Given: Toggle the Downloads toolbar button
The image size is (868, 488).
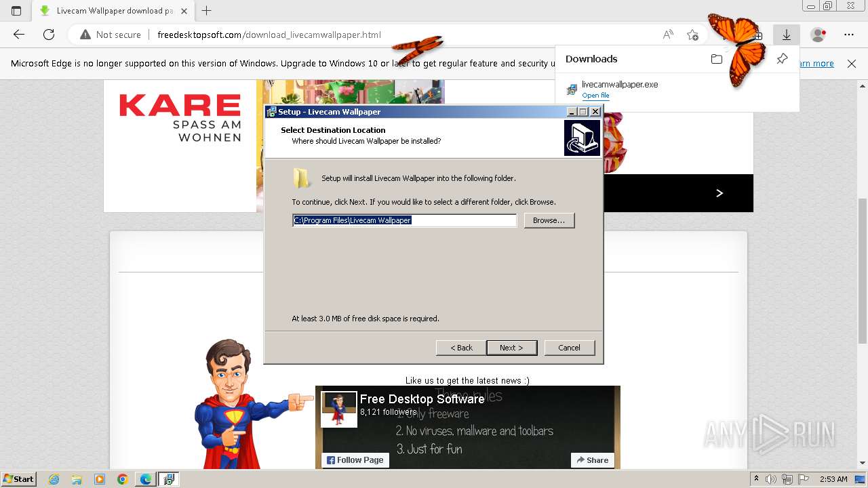Looking at the screenshot, I should 787,35.
